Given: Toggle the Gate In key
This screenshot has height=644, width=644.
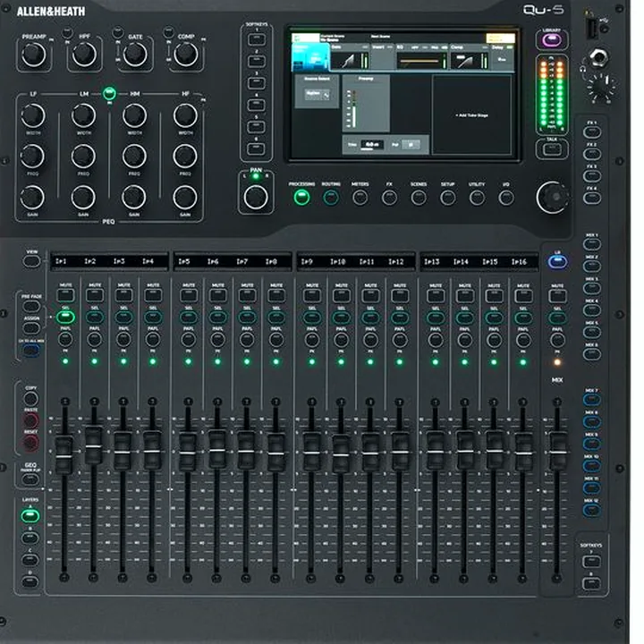Looking at the screenshot, I should (x=118, y=31).
